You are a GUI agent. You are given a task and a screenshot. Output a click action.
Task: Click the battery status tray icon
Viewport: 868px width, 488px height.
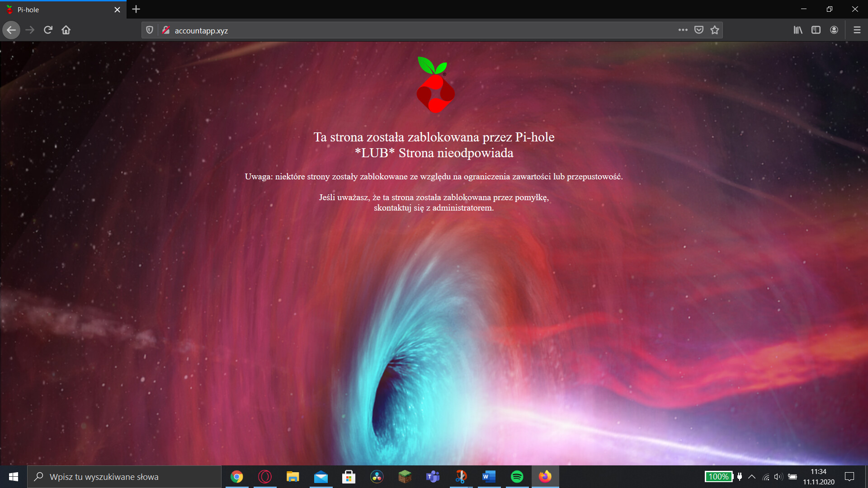793,477
